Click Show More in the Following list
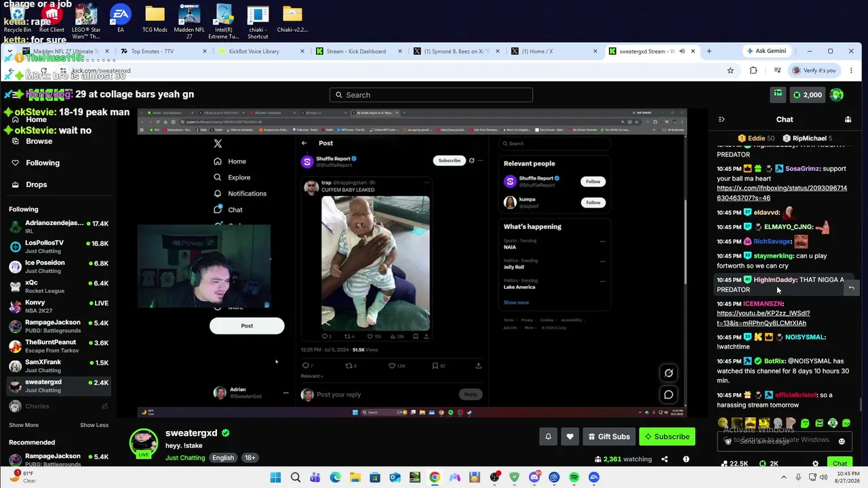The height and width of the screenshot is (488, 868). [24, 425]
